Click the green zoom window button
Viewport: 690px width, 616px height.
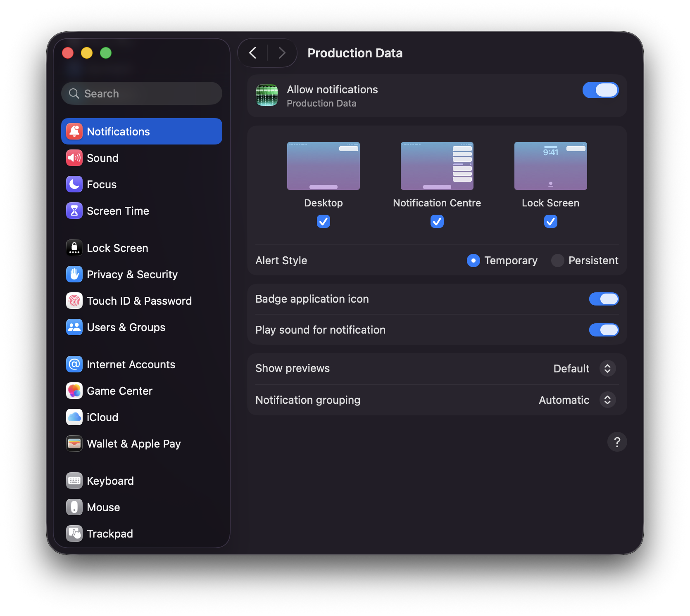(106, 53)
